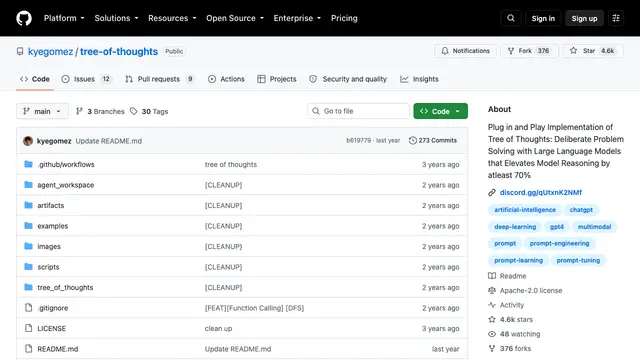Switch to the Pull requests tab

pos(160,79)
